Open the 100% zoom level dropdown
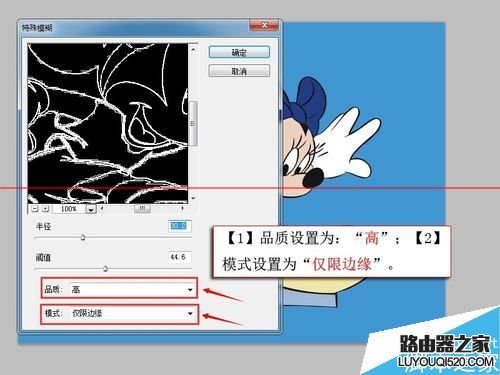Image resolution: width=500 pixels, height=375 pixels. [x=91, y=209]
